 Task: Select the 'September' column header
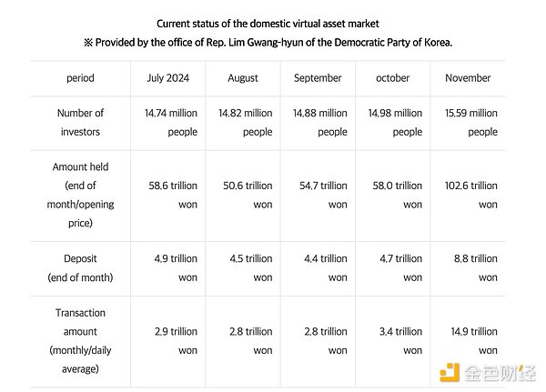(318, 78)
